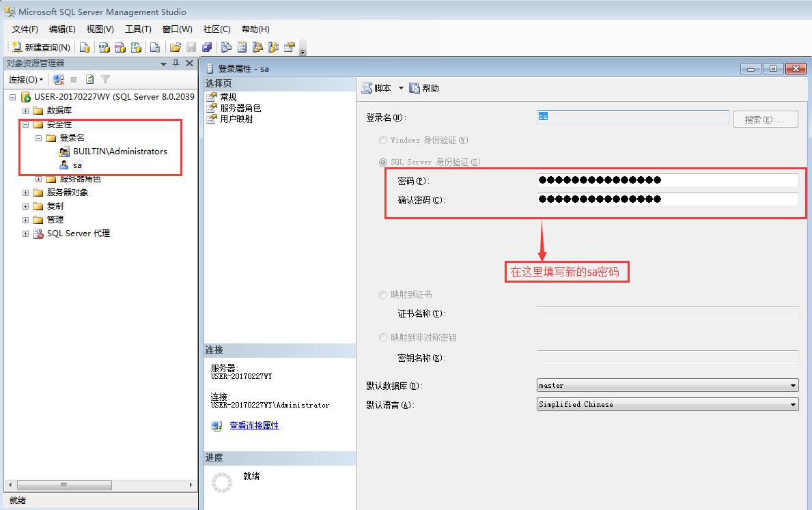812x510 pixels.
Task: Open the Properties Window toolbar icon
Action: pos(290,48)
